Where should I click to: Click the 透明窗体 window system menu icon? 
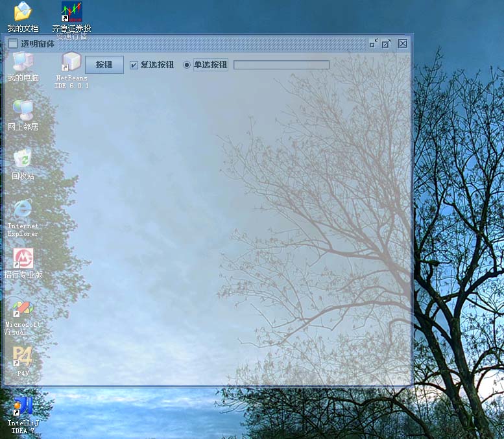(x=13, y=43)
